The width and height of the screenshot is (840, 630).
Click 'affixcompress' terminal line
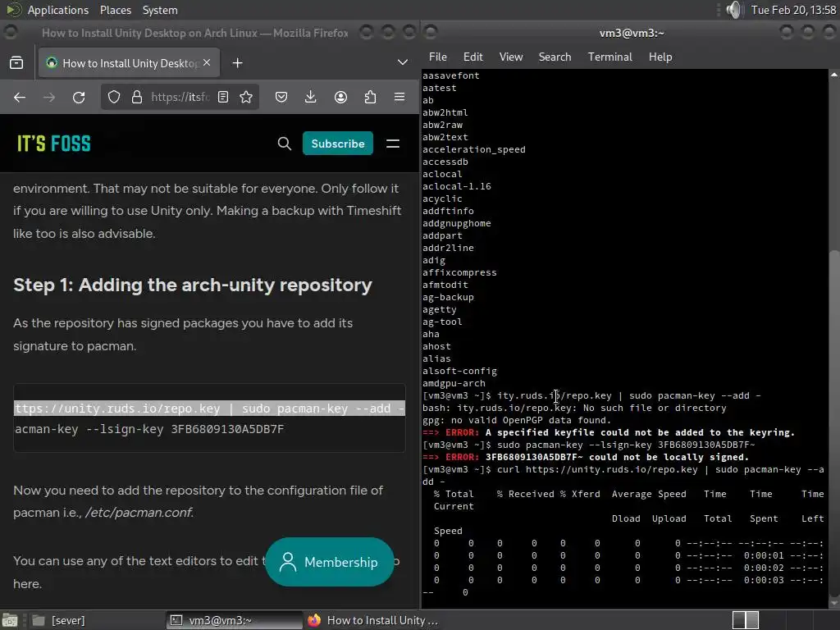tap(459, 272)
